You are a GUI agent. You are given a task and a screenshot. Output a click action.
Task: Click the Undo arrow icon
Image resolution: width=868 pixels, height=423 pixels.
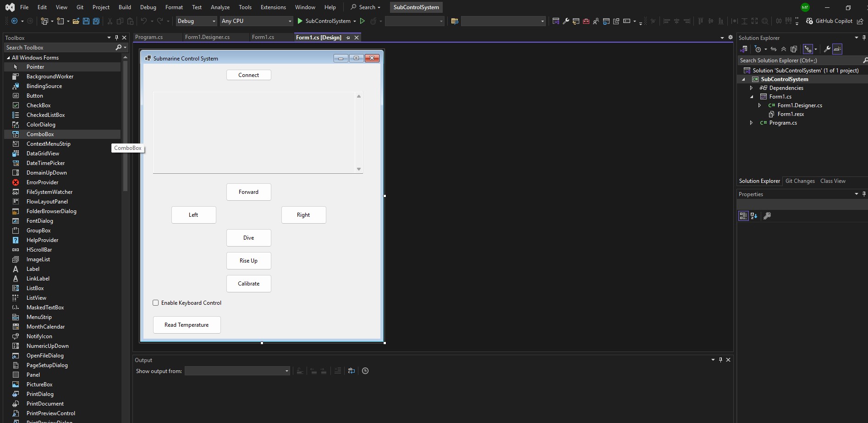(144, 21)
